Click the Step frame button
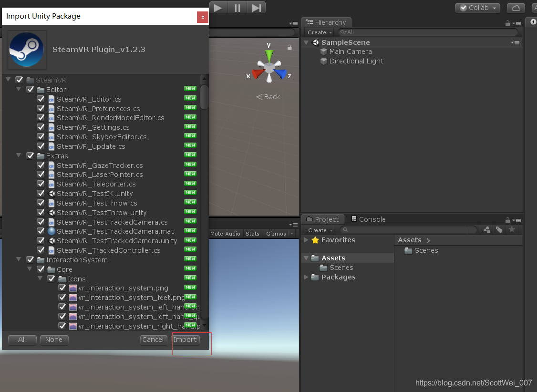The image size is (537, 392). 256,8
